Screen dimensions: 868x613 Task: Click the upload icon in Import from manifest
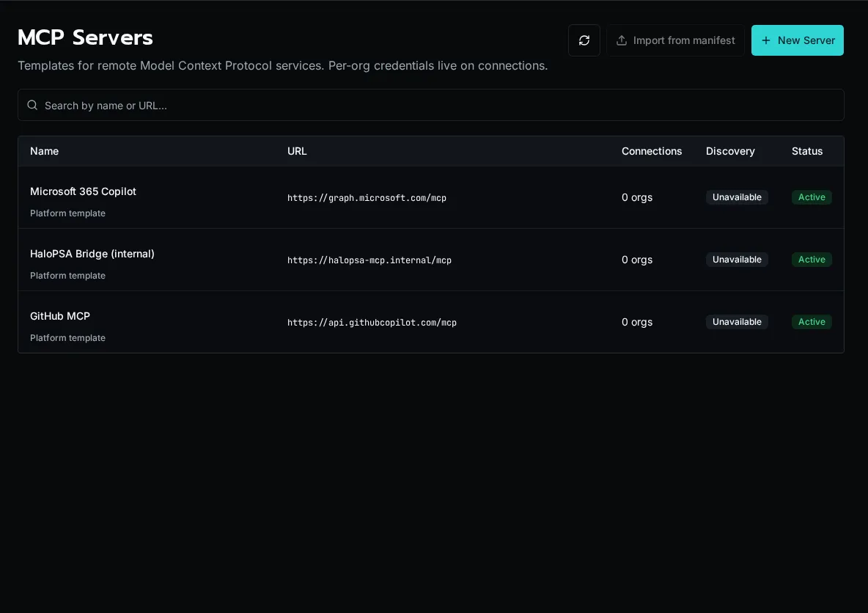pyautogui.click(x=622, y=40)
